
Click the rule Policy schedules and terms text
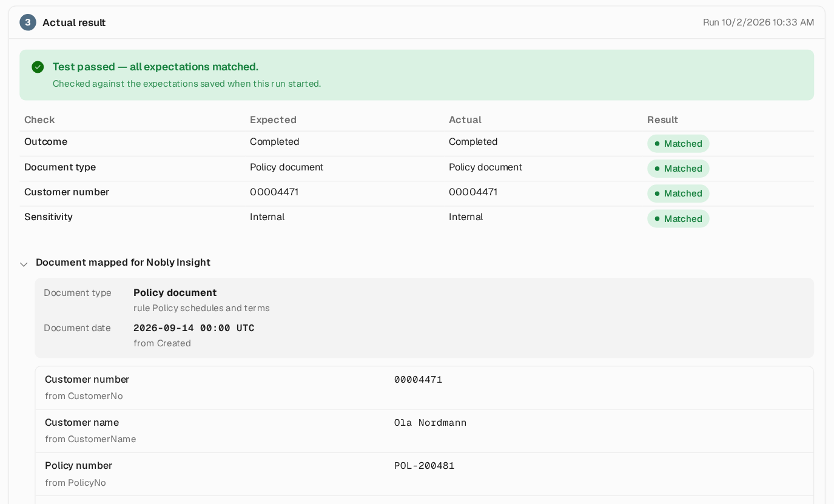[201, 308]
